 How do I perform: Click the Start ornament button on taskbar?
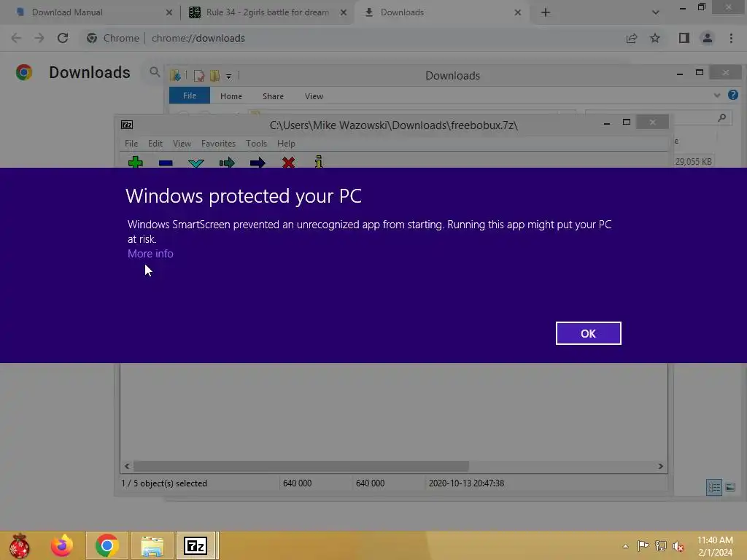19,545
